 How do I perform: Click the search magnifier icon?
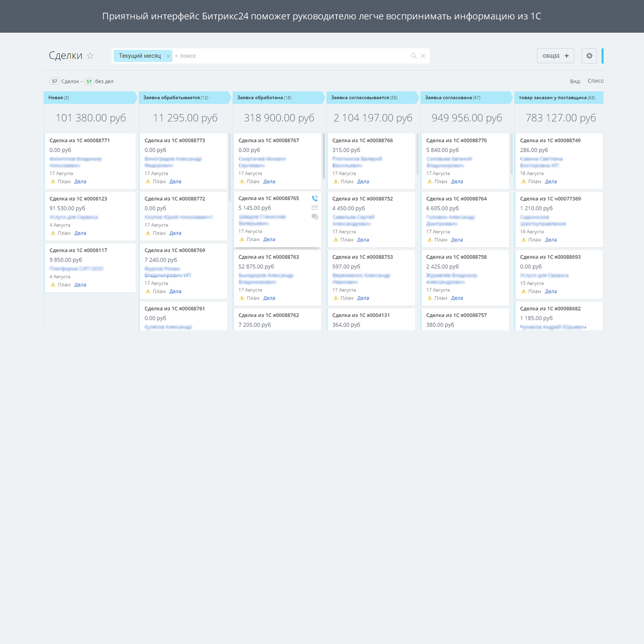(x=414, y=56)
